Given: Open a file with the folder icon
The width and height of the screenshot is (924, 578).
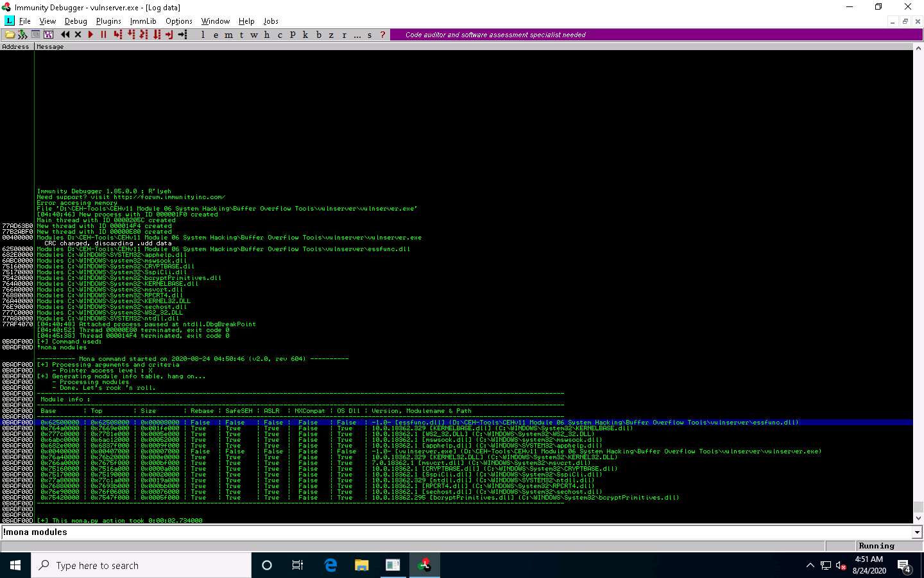Looking at the screenshot, I should pyautogui.click(x=10, y=35).
